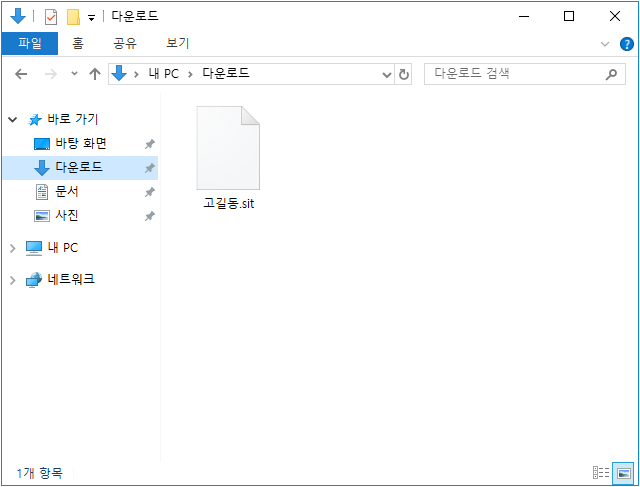The height and width of the screenshot is (487, 640).
Task: Open the recent locations dropdown arrow
Action: tap(74, 74)
